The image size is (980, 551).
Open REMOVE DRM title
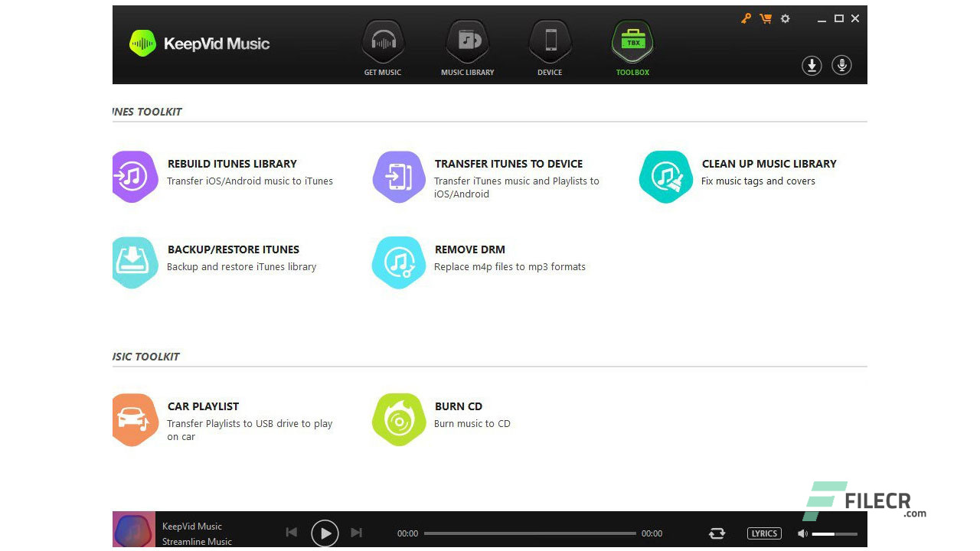point(470,249)
